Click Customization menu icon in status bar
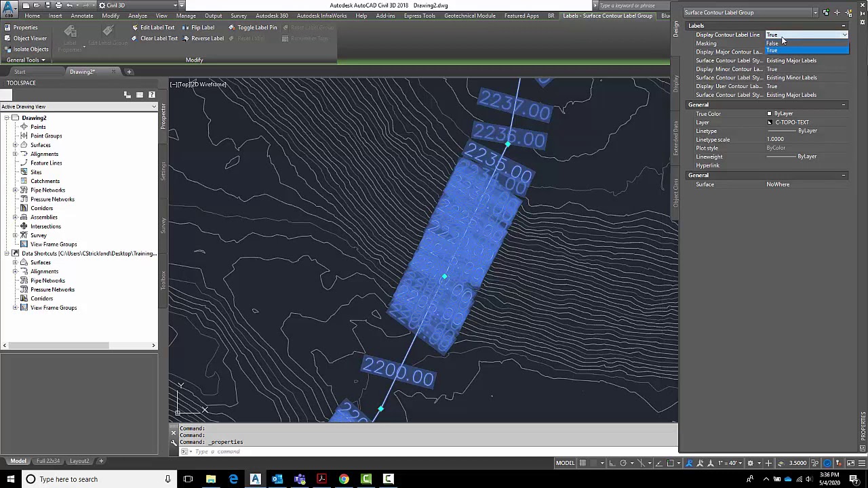This screenshot has height=488, width=868. [861, 463]
